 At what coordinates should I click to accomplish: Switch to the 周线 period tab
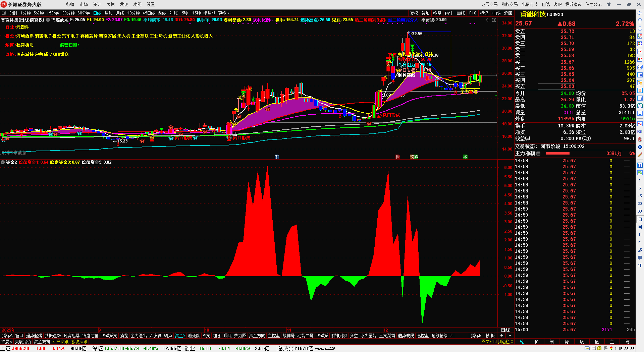pos(109,13)
